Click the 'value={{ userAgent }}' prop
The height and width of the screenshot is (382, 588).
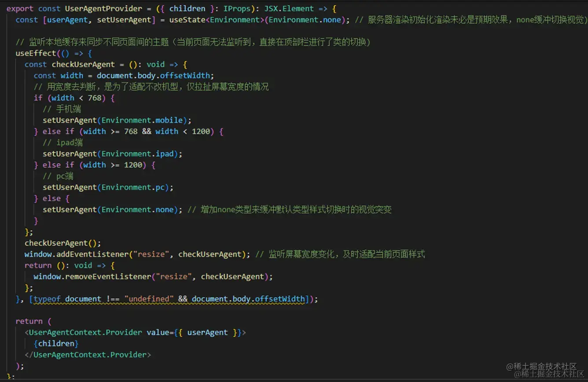tap(194, 333)
